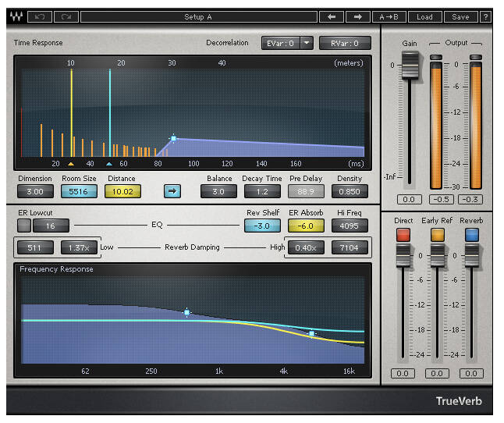Click the Density value 0.850
Image resolution: width=504 pixels, height=423 pixels.
click(350, 191)
